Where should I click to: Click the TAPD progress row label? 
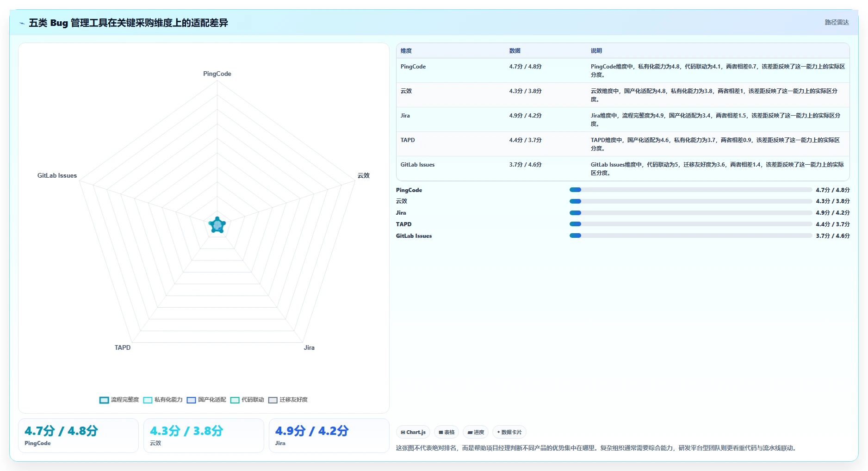[x=403, y=224]
